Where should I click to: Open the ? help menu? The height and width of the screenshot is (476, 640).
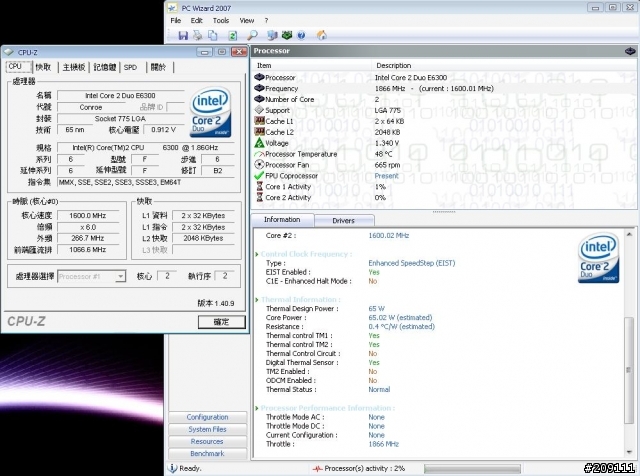pyautogui.click(x=266, y=20)
